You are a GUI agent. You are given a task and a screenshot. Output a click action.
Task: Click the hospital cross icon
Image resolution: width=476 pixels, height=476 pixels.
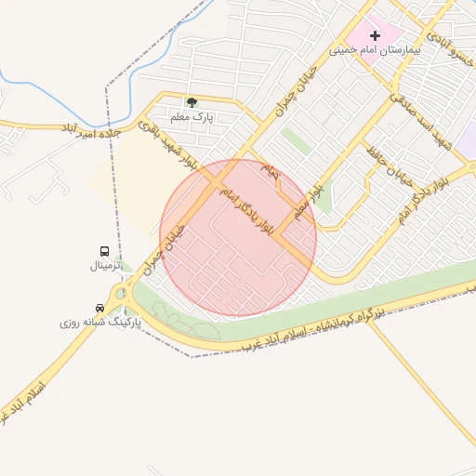[375, 36]
